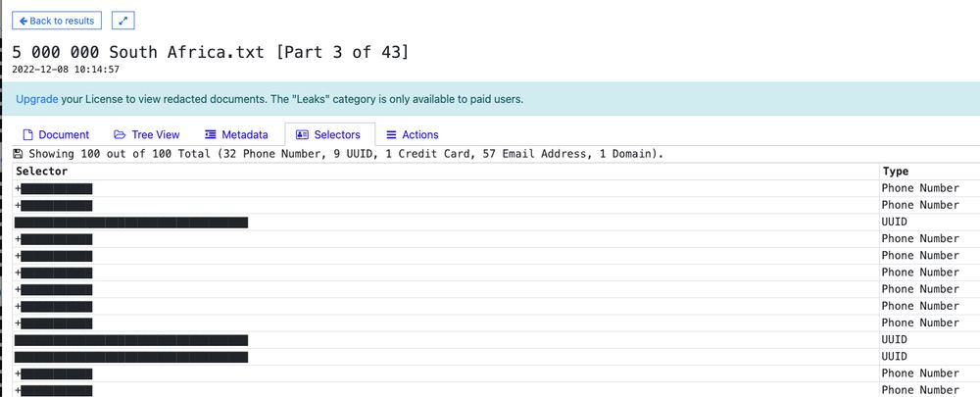Image resolution: width=980 pixels, height=397 pixels.
Task: Open the Actions tab
Action: click(x=412, y=134)
